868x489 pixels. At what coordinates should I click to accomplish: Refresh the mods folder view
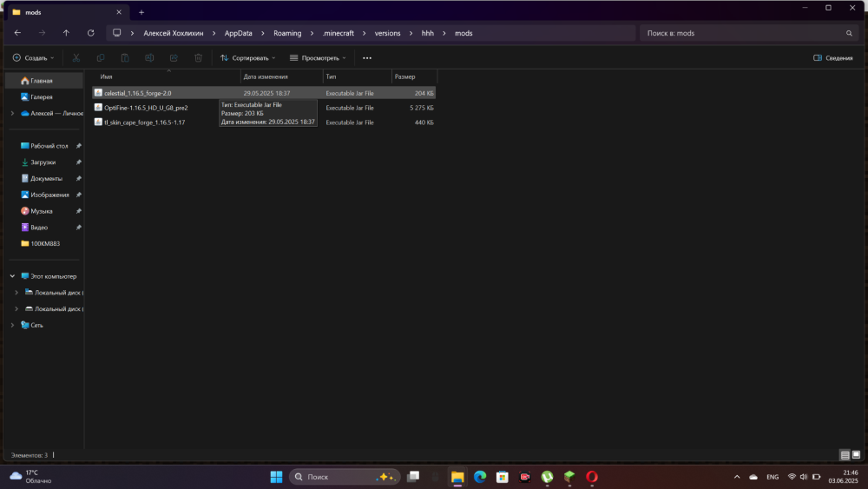point(91,33)
